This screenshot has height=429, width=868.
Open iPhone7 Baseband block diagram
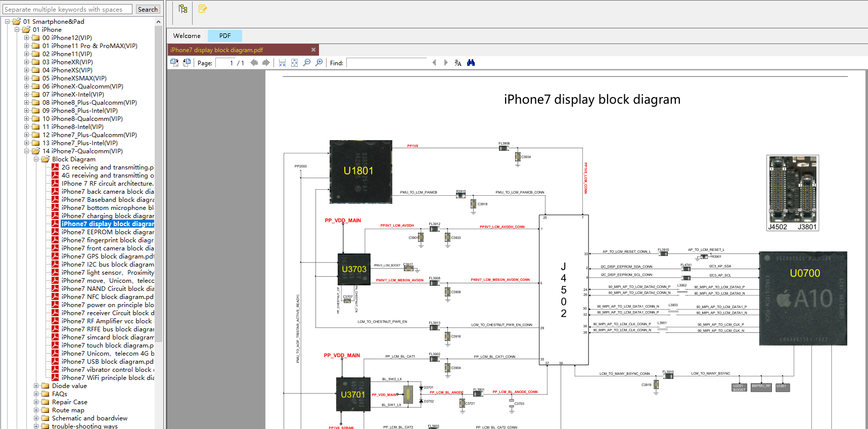[108, 200]
